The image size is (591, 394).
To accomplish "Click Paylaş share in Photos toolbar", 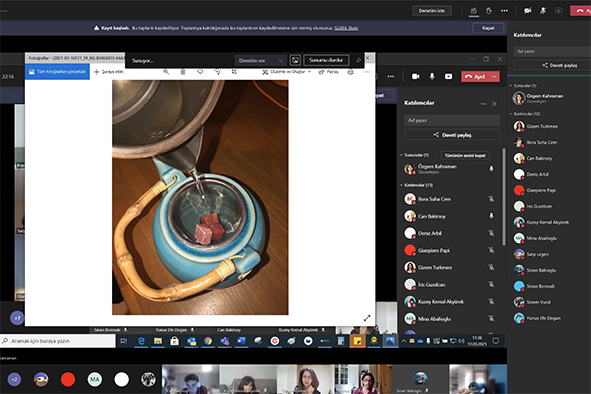I will (328, 72).
